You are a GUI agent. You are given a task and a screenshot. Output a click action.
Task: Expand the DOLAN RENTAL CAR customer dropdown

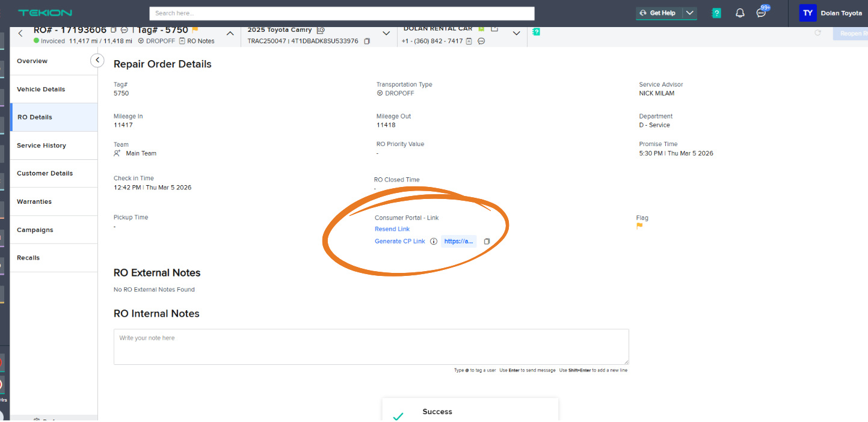(516, 34)
